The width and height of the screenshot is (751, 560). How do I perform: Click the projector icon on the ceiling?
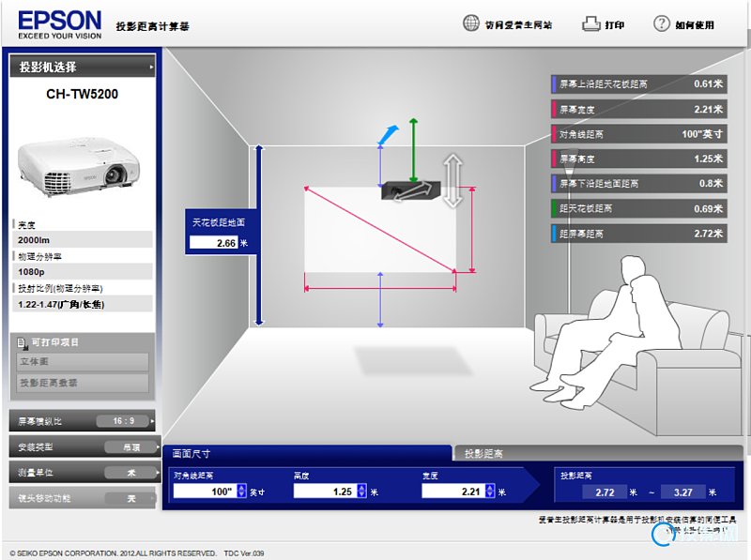409,191
